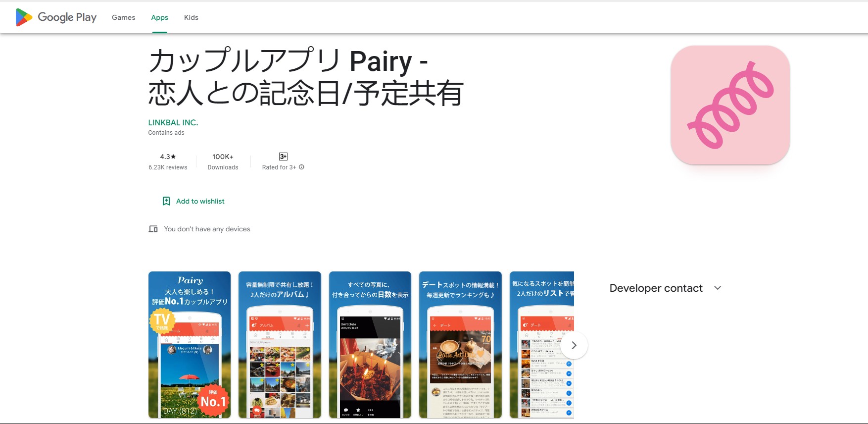Click the 3+ rating badge icon
This screenshot has width=868, height=424.
point(283,157)
